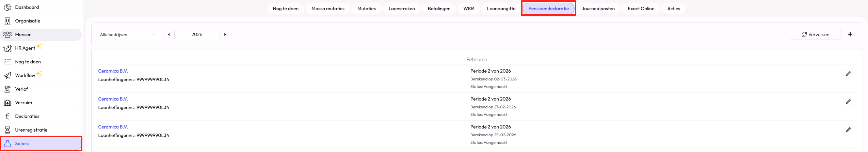Viewport: 868px width, 152px height.
Task: Expand the Alle bedrijven dropdown
Action: (x=128, y=34)
